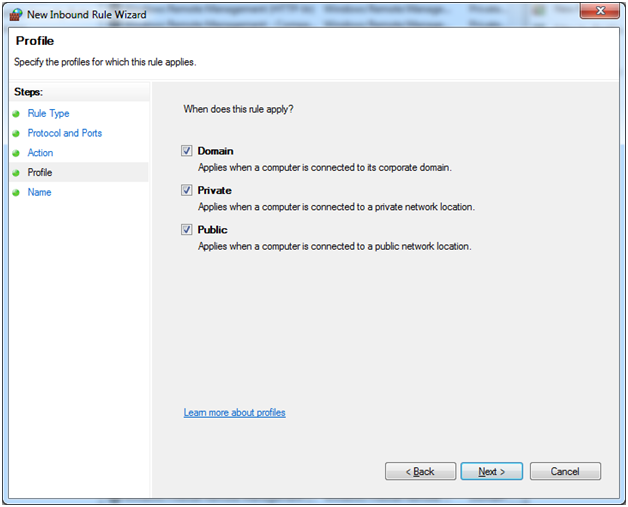The width and height of the screenshot is (628, 507).
Task: Open the Protocol and Ports step
Action: pyautogui.click(x=64, y=133)
